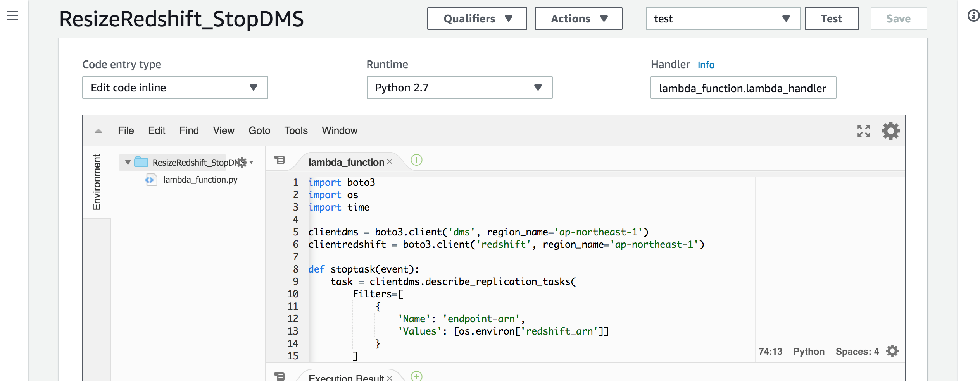Screen dimensions: 980x381
Task: Open editor preferences gear icon
Action: pyautogui.click(x=890, y=131)
